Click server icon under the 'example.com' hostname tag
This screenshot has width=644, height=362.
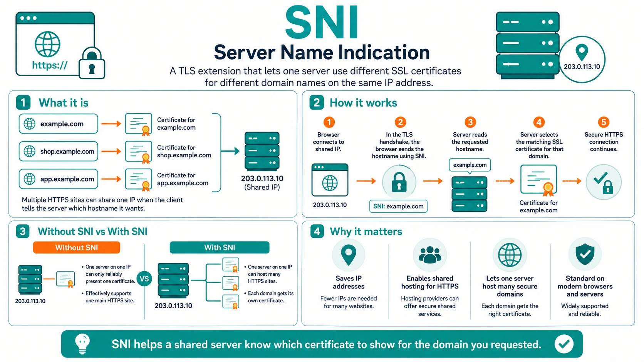pyautogui.click(x=470, y=194)
